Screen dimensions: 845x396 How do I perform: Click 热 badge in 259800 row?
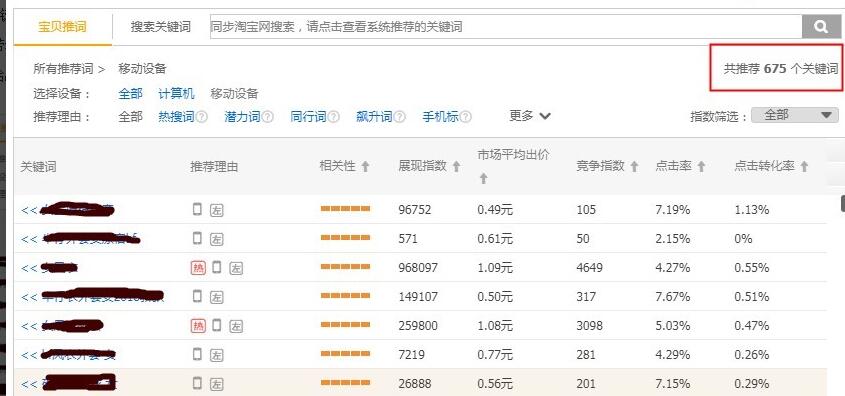click(x=198, y=326)
